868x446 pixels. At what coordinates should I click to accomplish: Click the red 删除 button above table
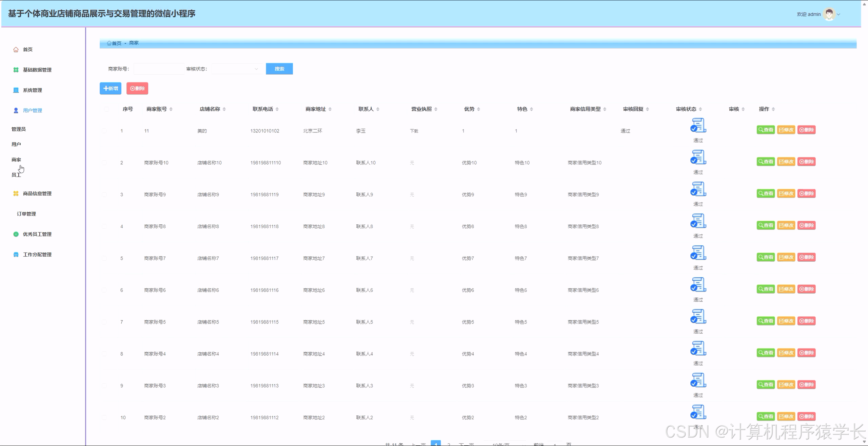(137, 89)
